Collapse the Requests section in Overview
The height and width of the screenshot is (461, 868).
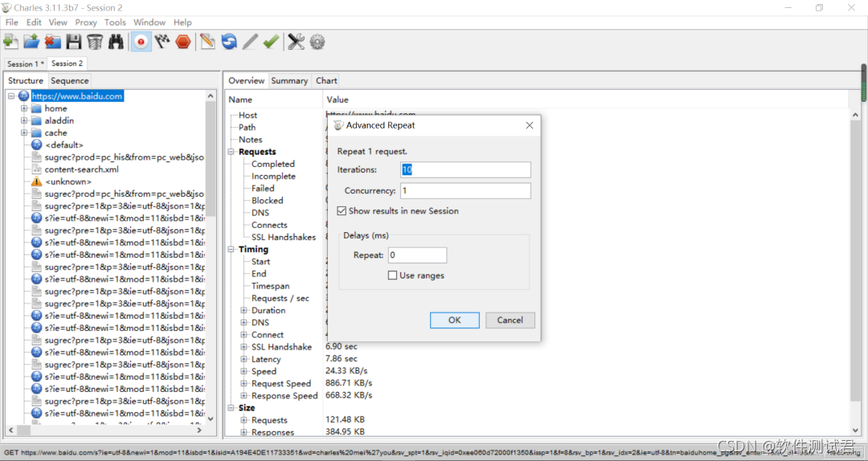(x=231, y=152)
